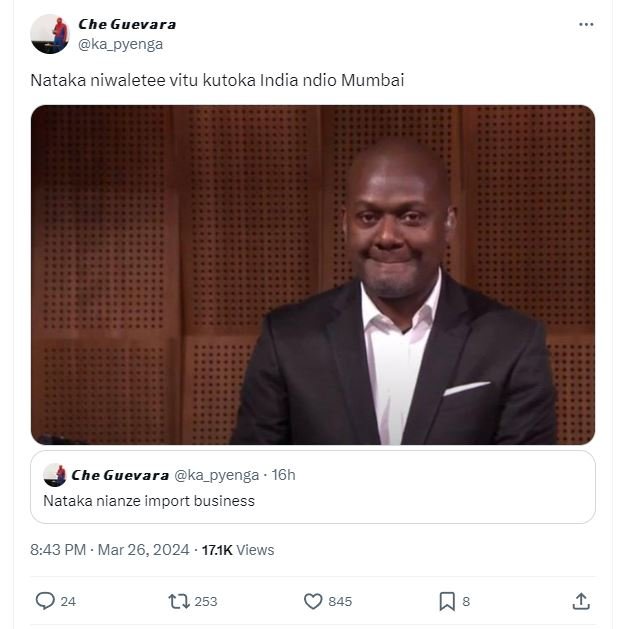621x629 pixels.
Task: Open the three-dot more options menu
Action: point(586,25)
